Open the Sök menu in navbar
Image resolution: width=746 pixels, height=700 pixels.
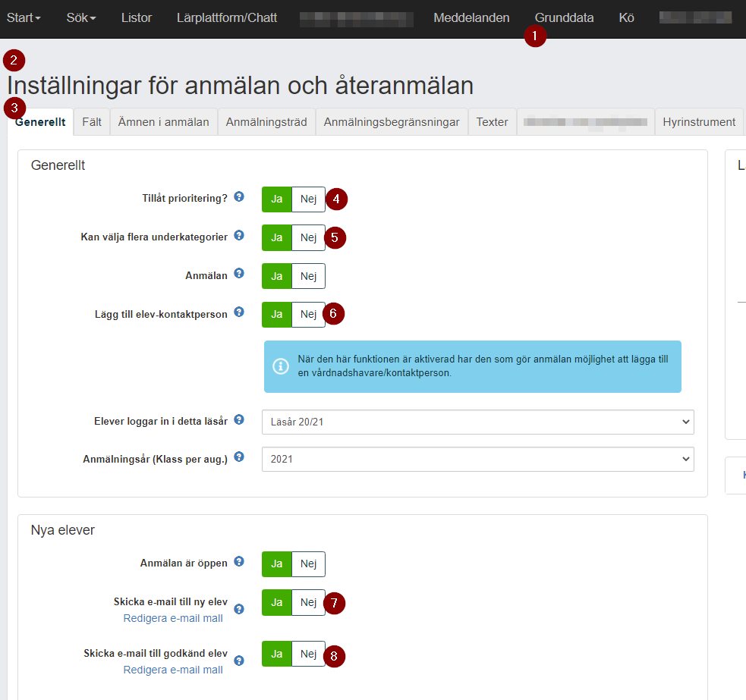coord(81,18)
